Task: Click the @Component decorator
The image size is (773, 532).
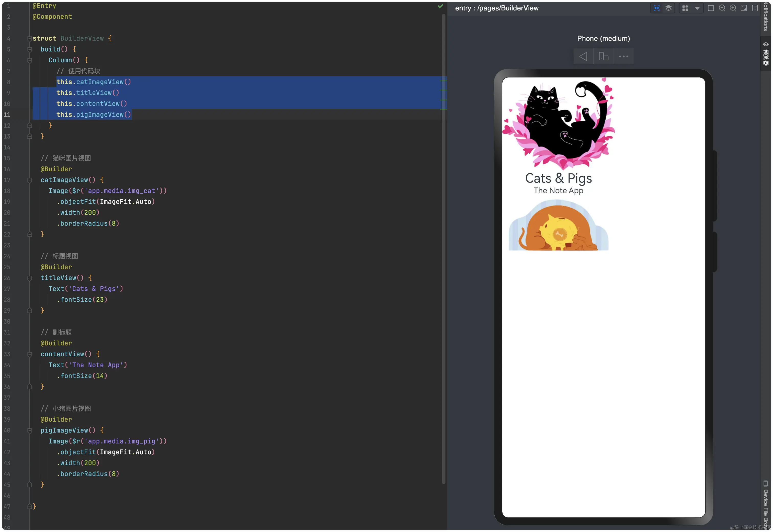Action: (52, 17)
